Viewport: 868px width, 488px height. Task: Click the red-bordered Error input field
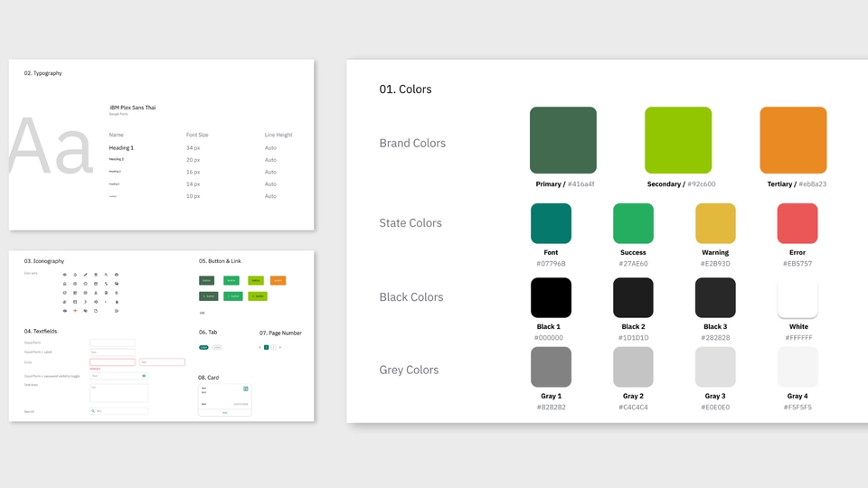(x=112, y=362)
